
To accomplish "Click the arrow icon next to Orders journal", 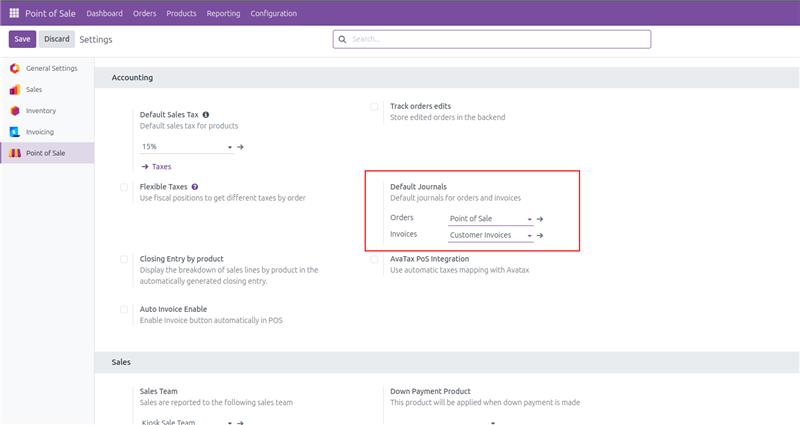I will 540,219.
